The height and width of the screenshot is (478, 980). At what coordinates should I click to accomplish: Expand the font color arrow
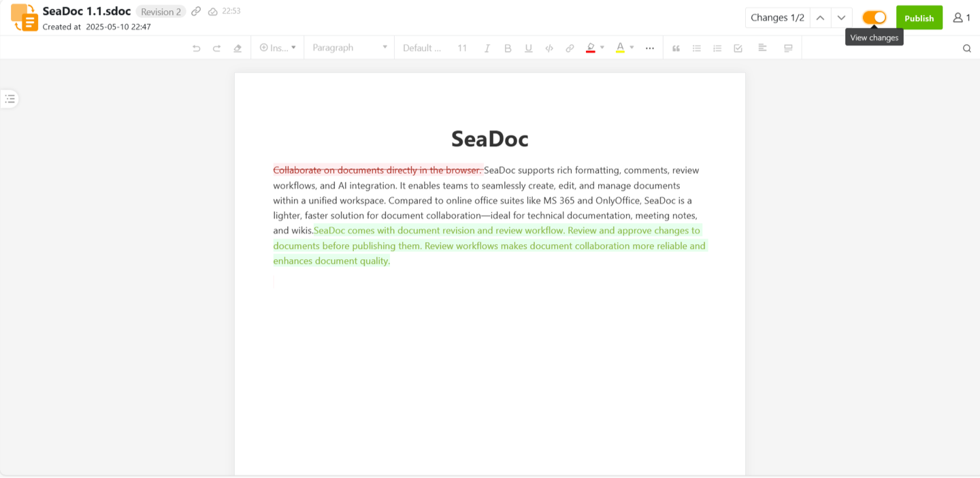coord(632,48)
